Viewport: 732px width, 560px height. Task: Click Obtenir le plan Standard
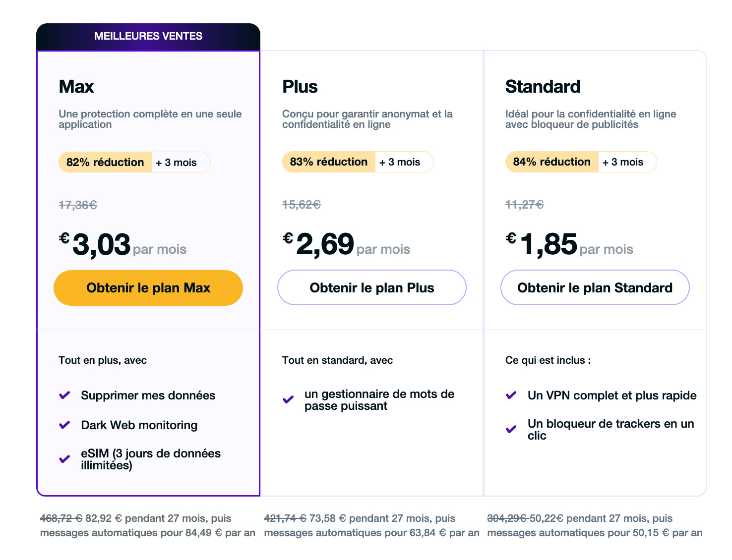coord(595,287)
